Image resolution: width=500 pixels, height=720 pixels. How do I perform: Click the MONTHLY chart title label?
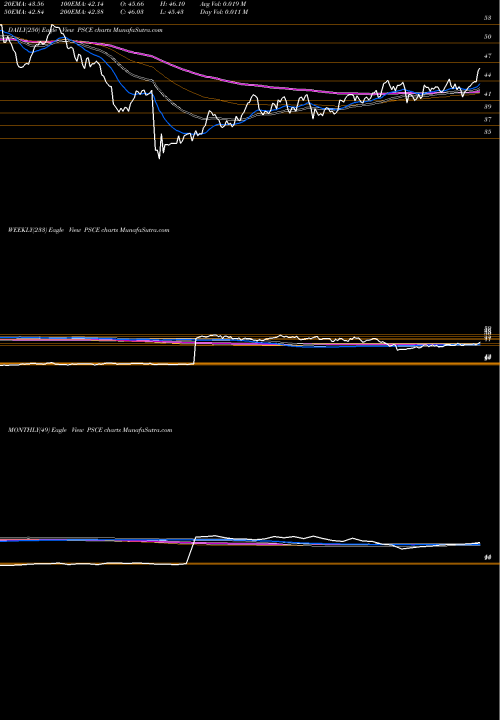[90, 430]
